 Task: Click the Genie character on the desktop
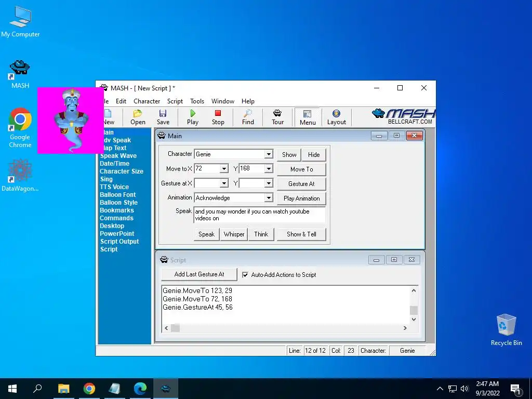71,121
